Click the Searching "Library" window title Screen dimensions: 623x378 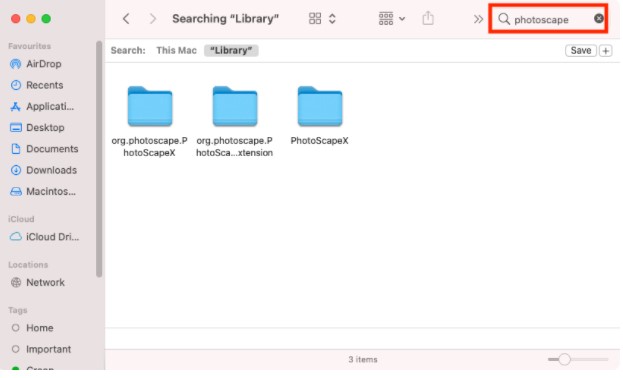click(225, 19)
